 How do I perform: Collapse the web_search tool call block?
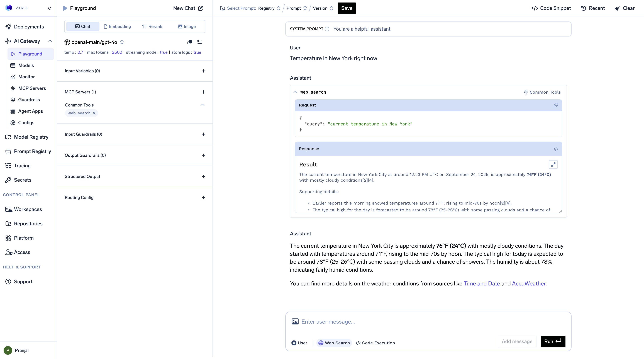[295, 92]
